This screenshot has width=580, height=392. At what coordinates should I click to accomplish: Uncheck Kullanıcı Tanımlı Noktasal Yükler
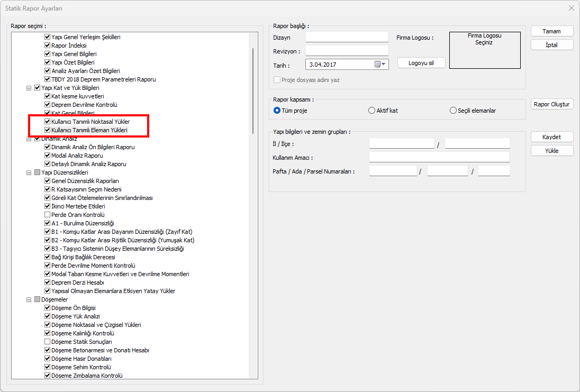coord(47,122)
